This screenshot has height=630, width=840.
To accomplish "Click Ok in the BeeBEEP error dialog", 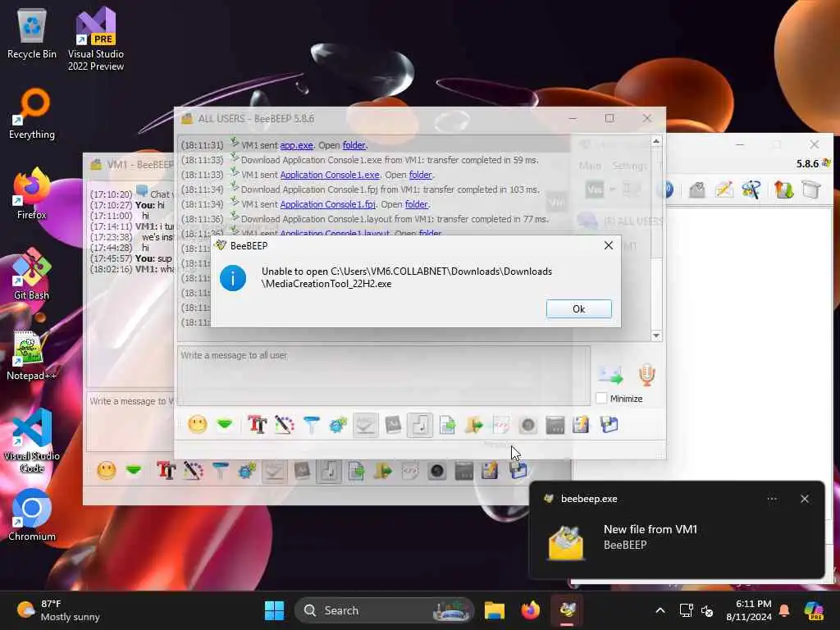I will coord(578,308).
